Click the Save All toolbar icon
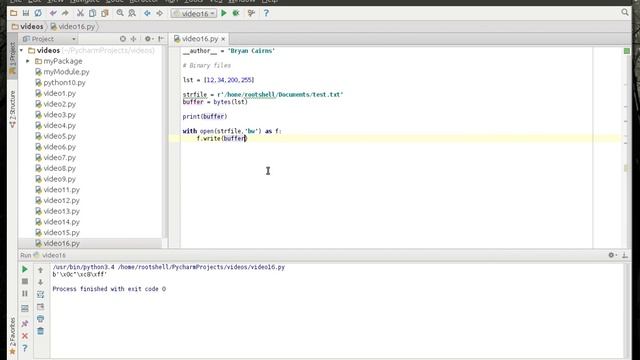This screenshot has width=640, height=360. (x=26, y=13)
